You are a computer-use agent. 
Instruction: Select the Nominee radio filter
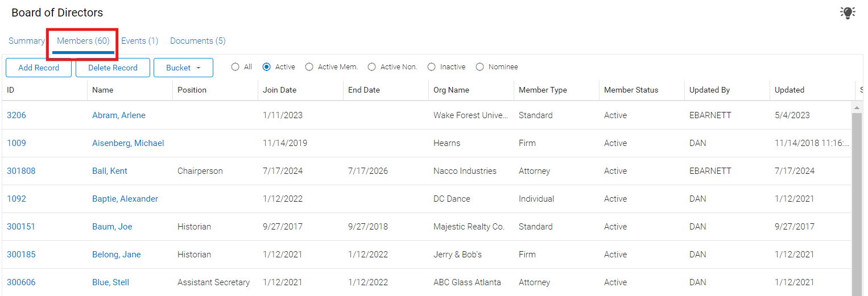click(x=480, y=67)
